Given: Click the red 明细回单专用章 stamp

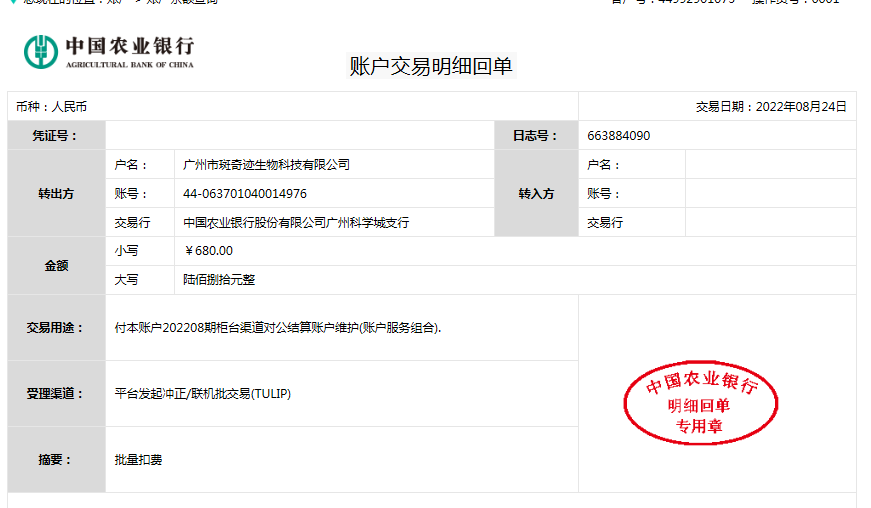Looking at the screenshot, I should tap(700, 403).
